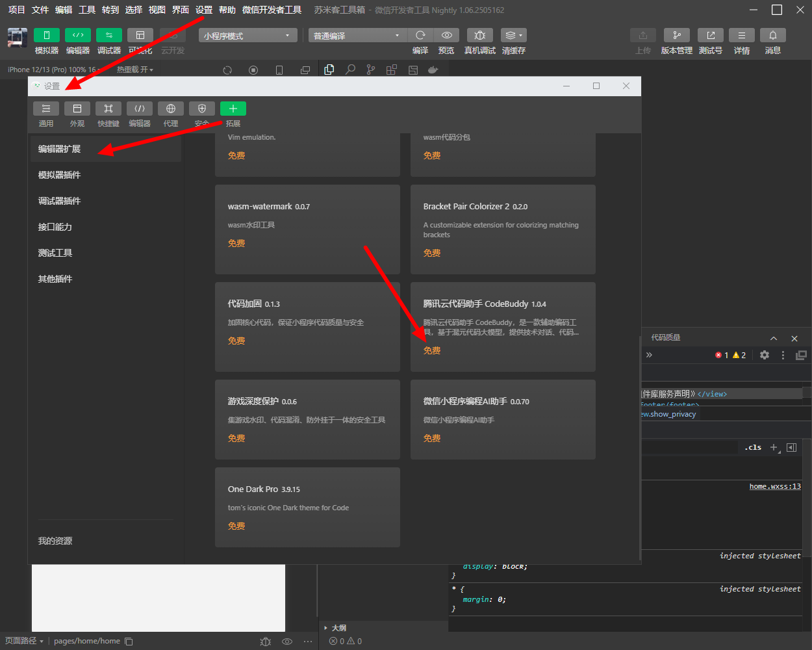The height and width of the screenshot is (650, 812).
Task: Collapse the 代码质量 panel chevron
Action: (774, 338)
